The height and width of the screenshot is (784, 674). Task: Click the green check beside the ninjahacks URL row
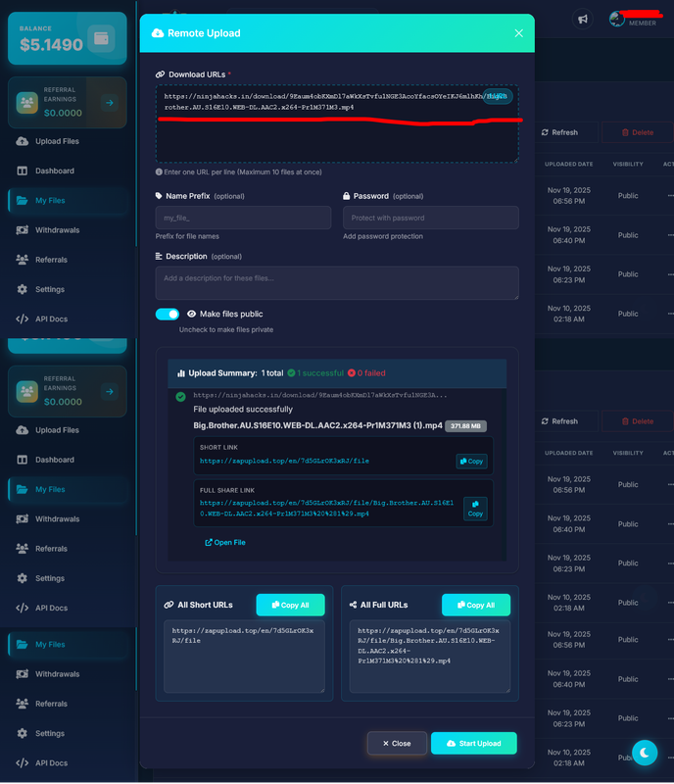point(181,397)
